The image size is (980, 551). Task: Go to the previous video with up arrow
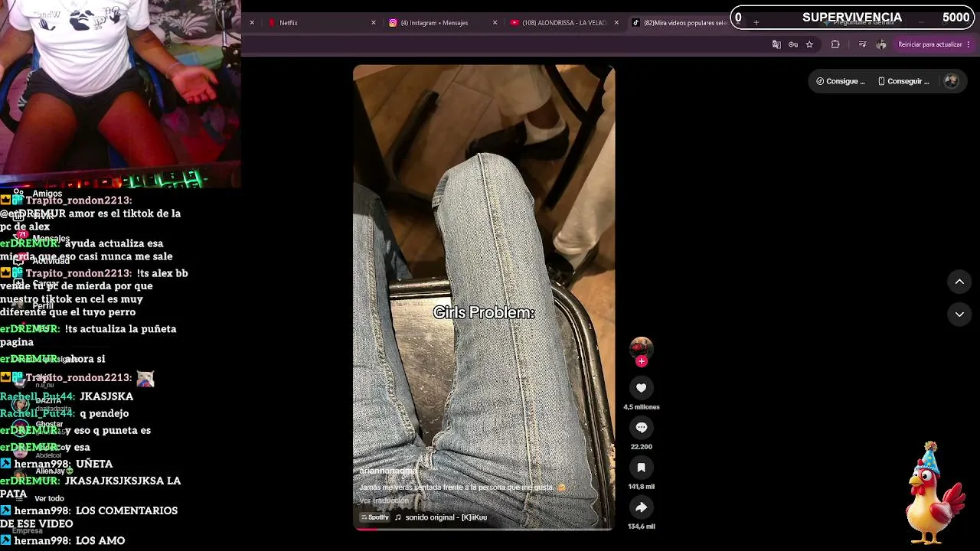[959, 282]
